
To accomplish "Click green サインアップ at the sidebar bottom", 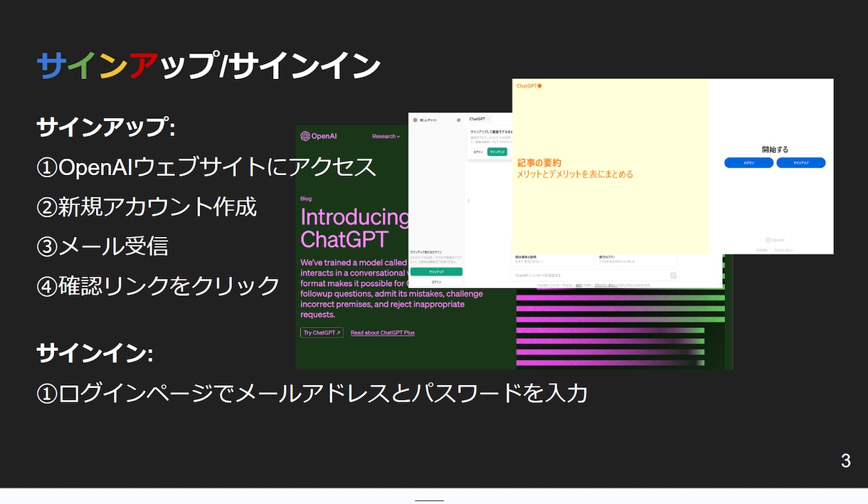I will tap(436, 272).
